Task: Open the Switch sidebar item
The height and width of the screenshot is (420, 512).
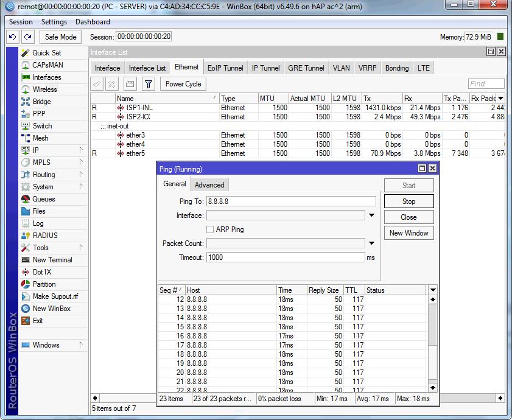Action: [42, 126]
